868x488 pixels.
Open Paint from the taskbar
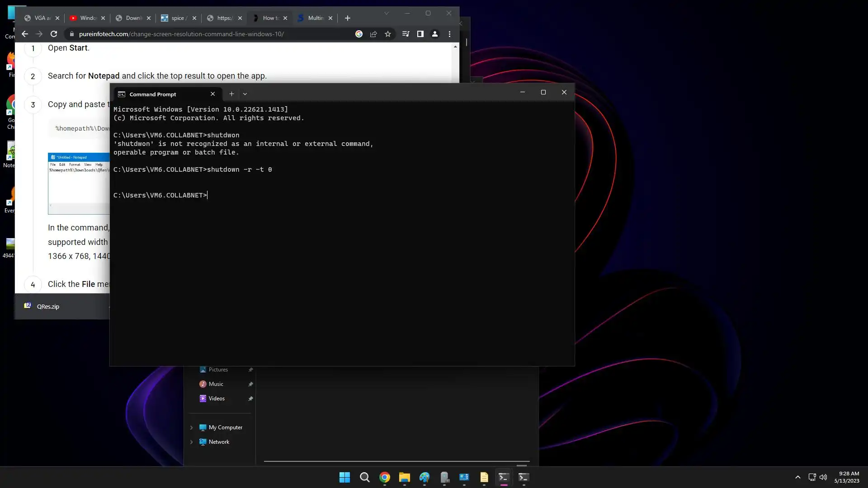click(424, 477)
